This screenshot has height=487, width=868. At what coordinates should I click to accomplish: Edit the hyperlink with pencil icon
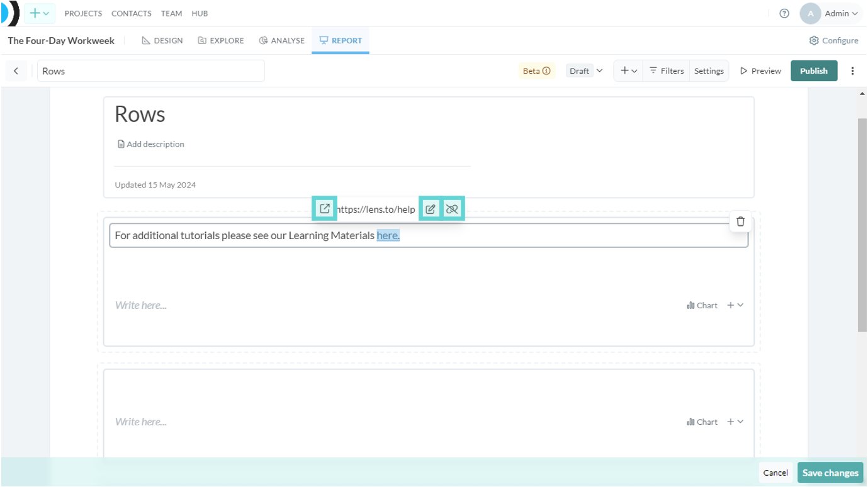[x=431, y=210]
